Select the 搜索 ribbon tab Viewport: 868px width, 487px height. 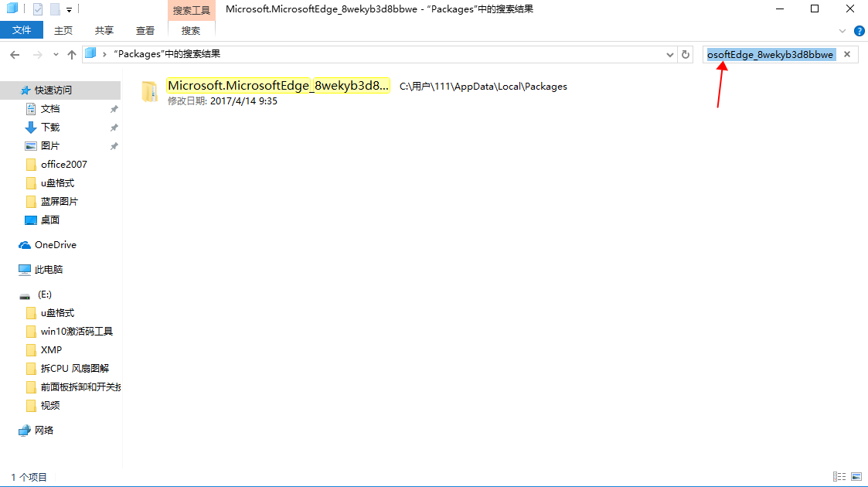[x=191, y=30]
